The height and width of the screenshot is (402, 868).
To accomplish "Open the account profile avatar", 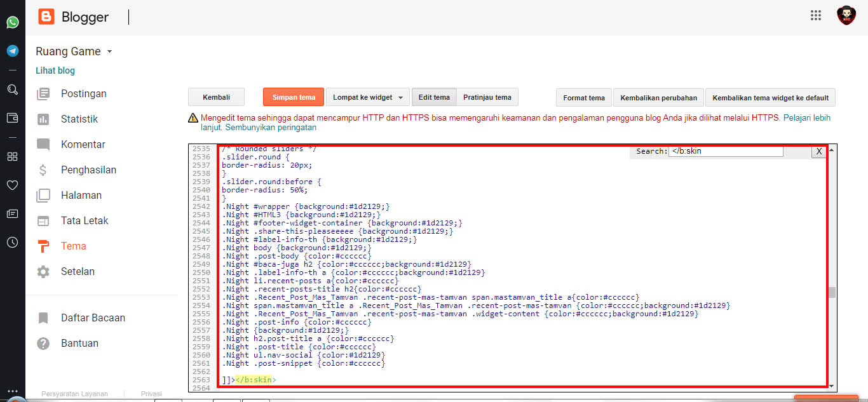I will click(x=846, y=16).
